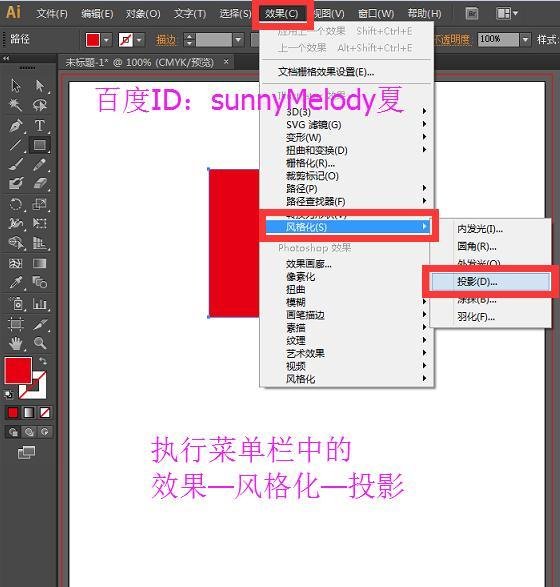
Task: Open fill color dropdown in control bar
Action: [107, 40]
